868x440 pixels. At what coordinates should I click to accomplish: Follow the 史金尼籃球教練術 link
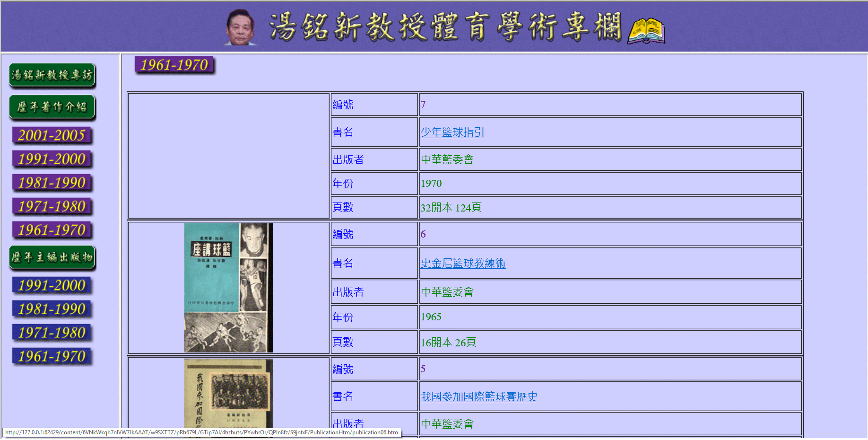point(463,263)
